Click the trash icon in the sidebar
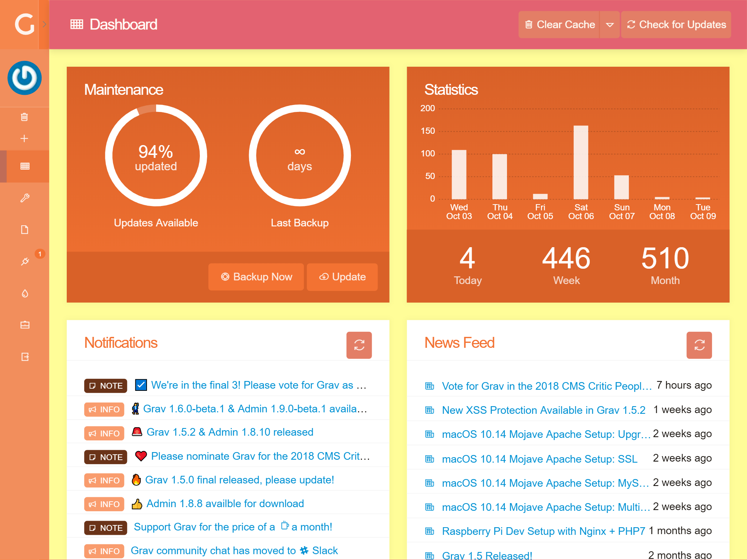The image size is (747, 560). tap(24, 117)
